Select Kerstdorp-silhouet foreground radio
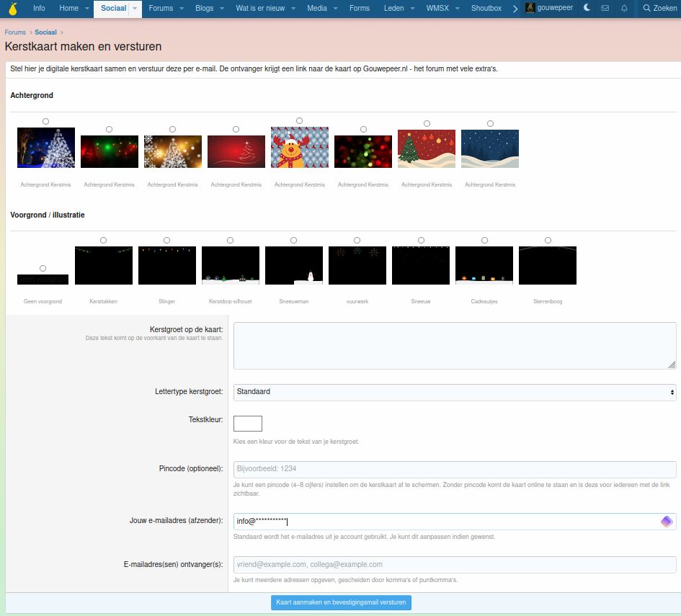Viewport: 681px width, 616px height. click(x=230, y=240)
